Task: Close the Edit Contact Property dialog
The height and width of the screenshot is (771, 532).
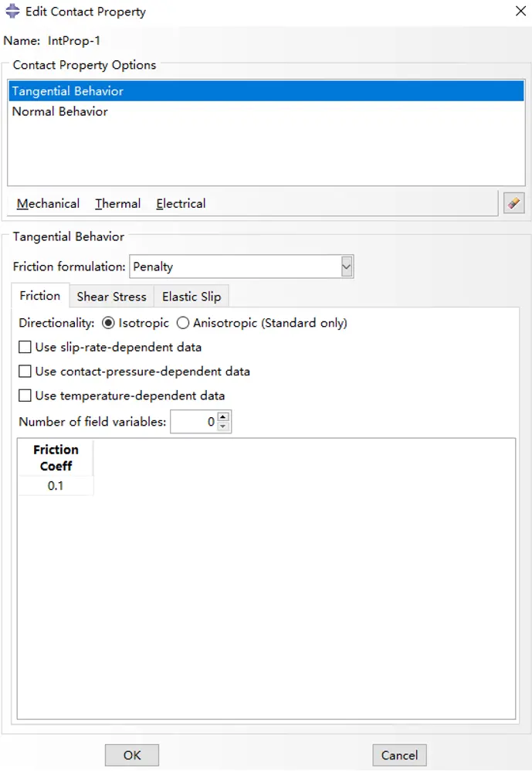Action: pos(520,11)
